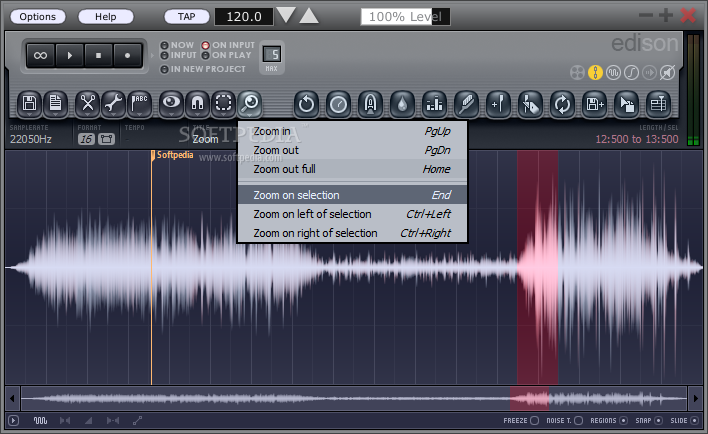Open the document Format tools icon
Viewport: 708px width, 434px height.
pos(56,104)
